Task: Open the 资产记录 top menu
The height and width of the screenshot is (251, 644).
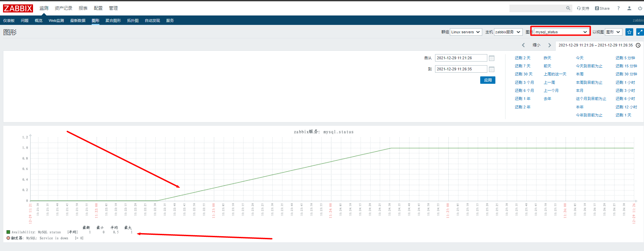Action: [x=63, y=8]
